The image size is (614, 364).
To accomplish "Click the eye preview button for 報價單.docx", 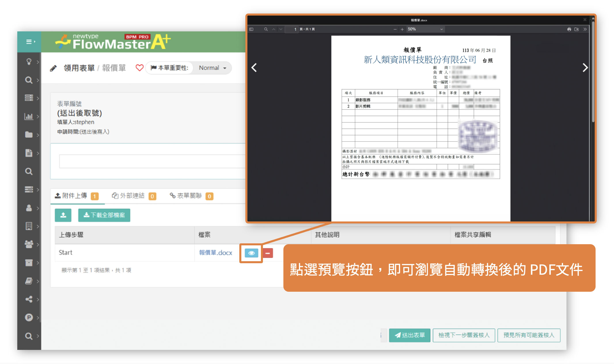I will (251, 253).
